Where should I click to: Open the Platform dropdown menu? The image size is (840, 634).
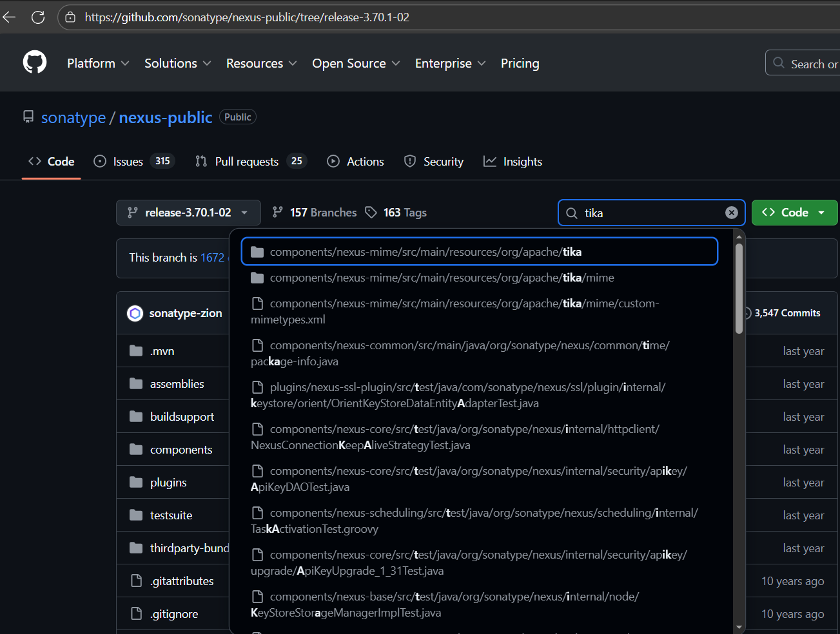[98, 63]
